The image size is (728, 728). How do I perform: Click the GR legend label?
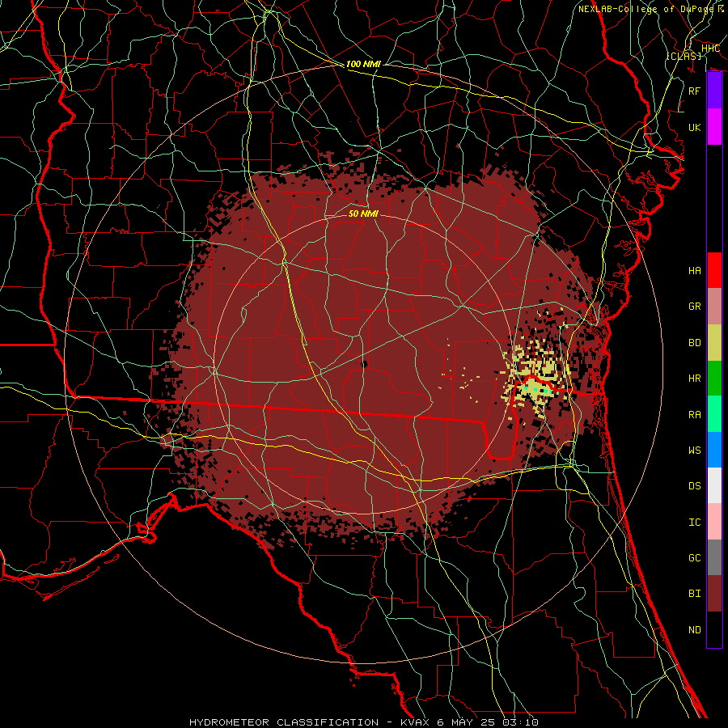[695, 307]
